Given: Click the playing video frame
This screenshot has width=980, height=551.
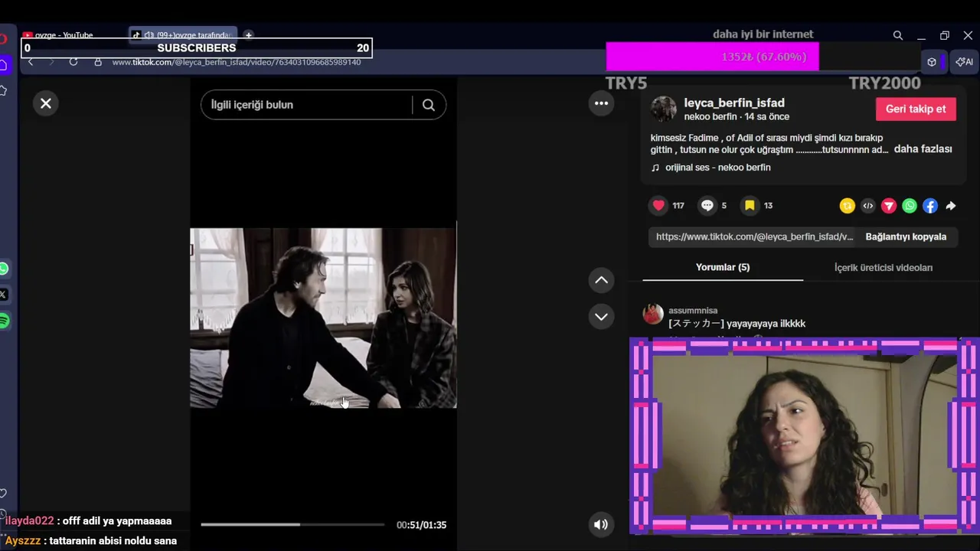Looking at the screenshot, I should tap(323, 318).
